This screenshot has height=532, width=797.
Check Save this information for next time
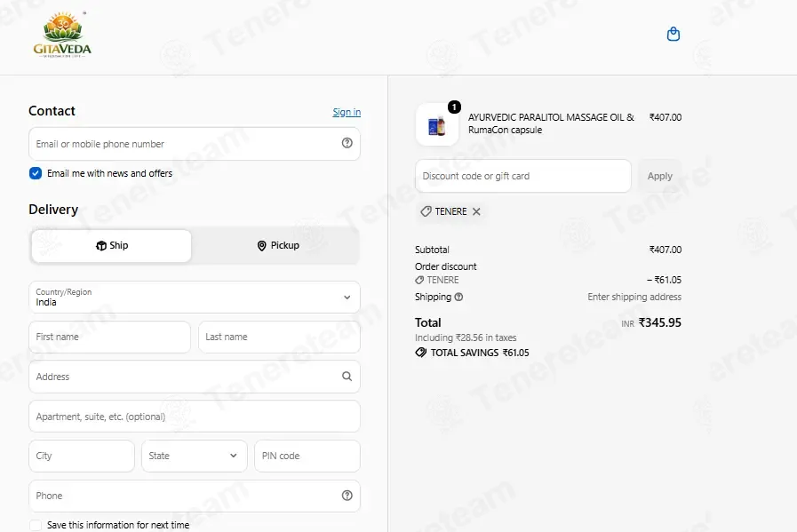click(x=36, y=525)
